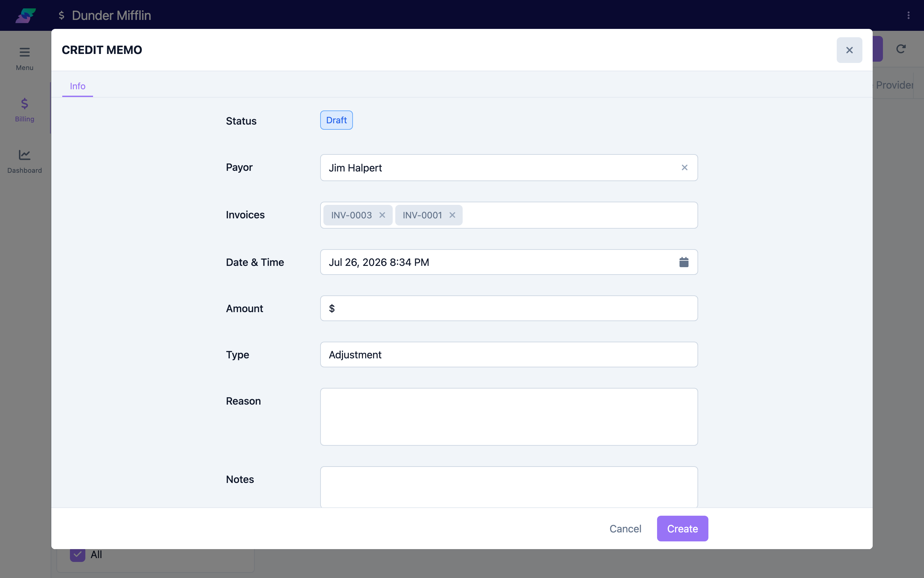Screen dimensions: 924x578
Task: Open the three-dot options menu
Action: tap(908, 15)
